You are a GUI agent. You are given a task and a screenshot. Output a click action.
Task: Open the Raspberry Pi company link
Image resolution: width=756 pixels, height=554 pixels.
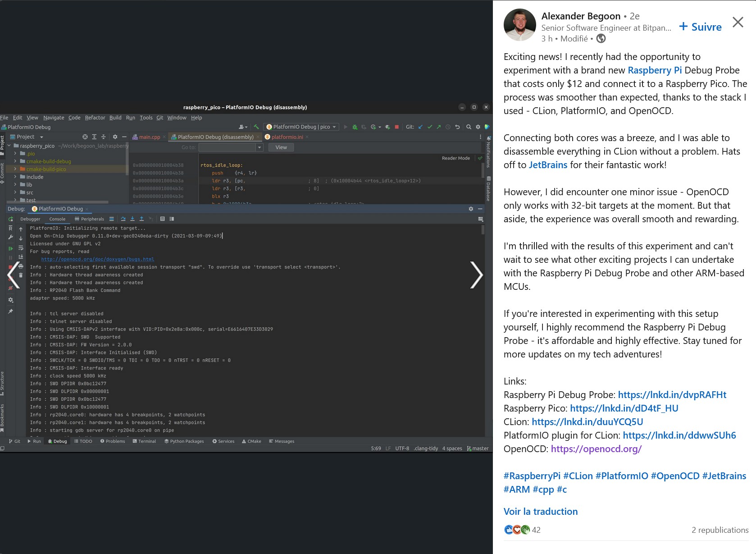655,70
